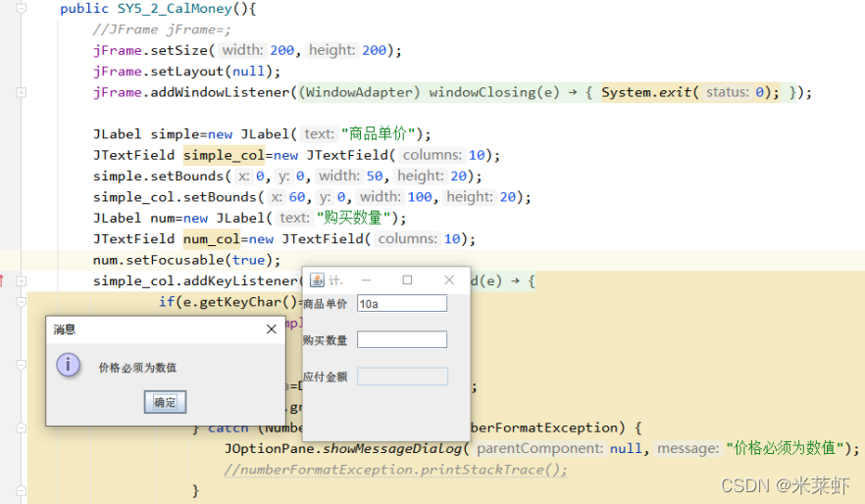Click the 商品单价 label in the small window
This screenshot has width=865, height=504.
pos(325,304)
